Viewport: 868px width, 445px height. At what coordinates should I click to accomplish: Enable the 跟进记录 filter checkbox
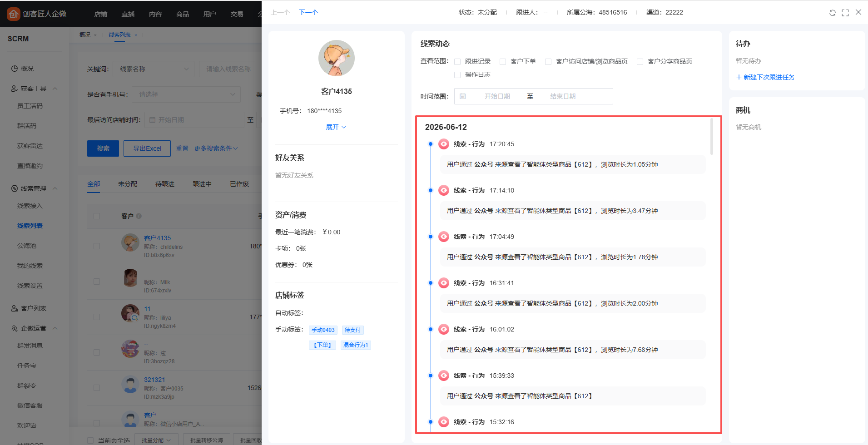point(457,62)
